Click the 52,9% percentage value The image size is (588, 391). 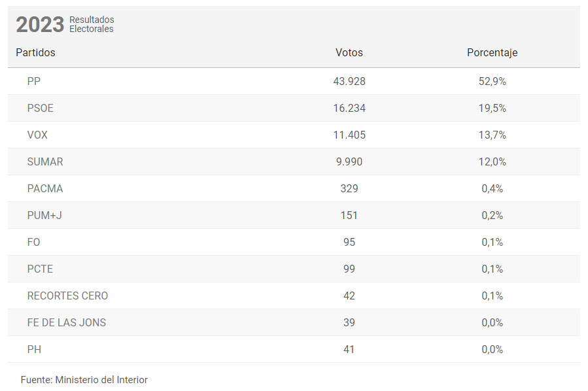tap(492, 81)
